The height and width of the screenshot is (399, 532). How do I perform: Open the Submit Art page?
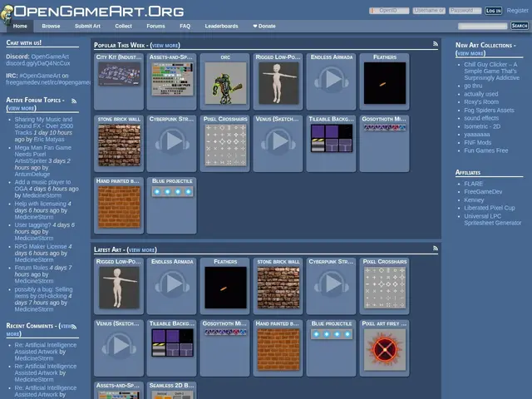[87, 26]
